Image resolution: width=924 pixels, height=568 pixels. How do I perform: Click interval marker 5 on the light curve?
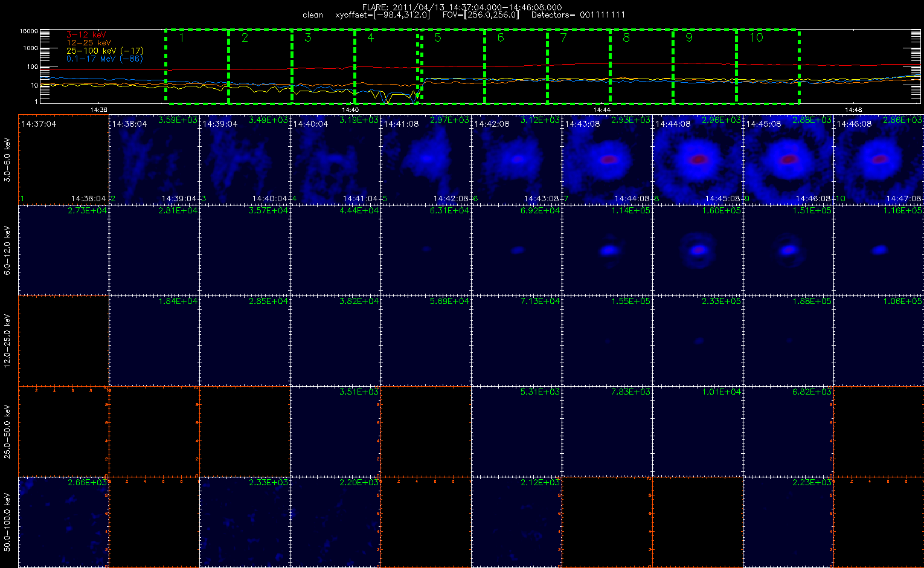[x=438, y=37]
